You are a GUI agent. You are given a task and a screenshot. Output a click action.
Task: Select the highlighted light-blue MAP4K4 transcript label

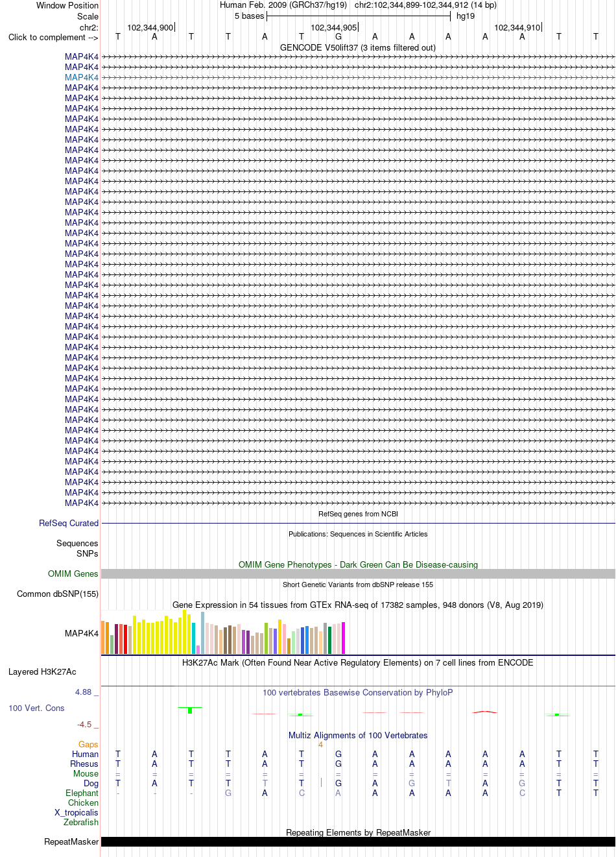pos(82,78)
